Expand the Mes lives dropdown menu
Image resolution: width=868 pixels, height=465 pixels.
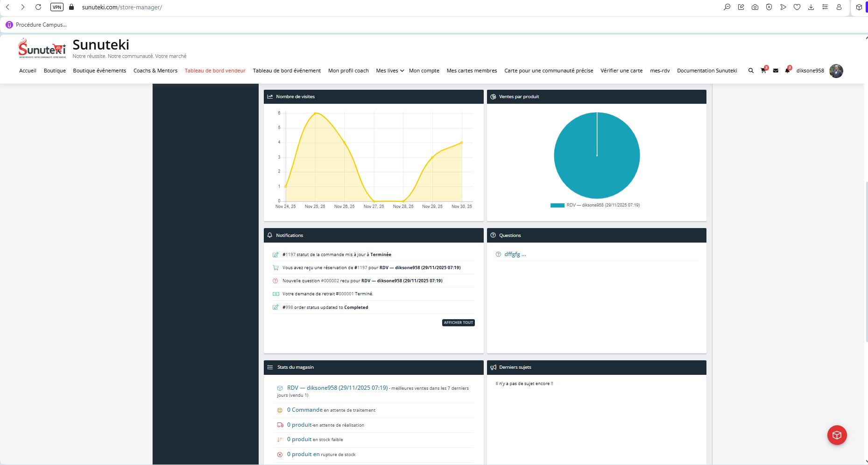coord(389,71)
